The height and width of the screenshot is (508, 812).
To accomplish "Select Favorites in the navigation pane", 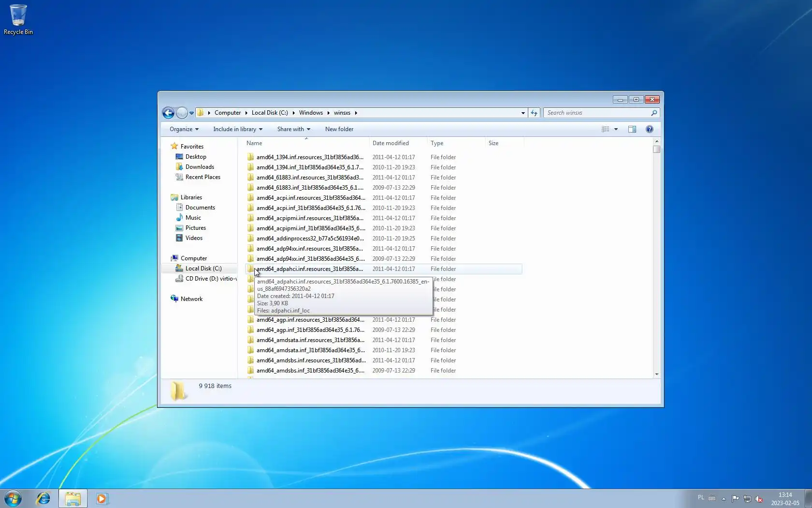I will click(x=192, y=147).
